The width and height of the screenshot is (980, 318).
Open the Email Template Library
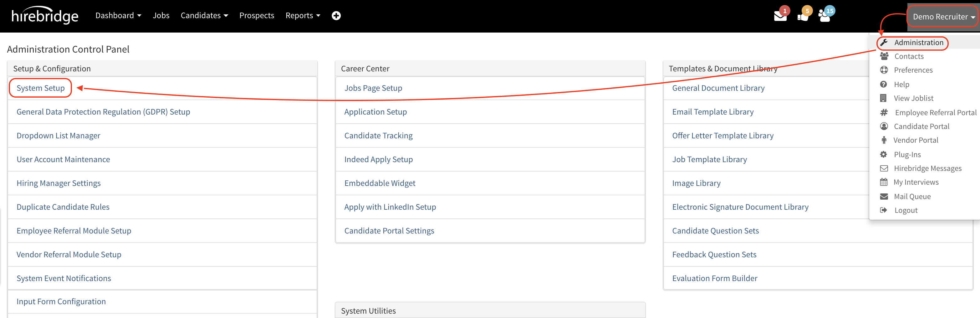coord(712,111)
